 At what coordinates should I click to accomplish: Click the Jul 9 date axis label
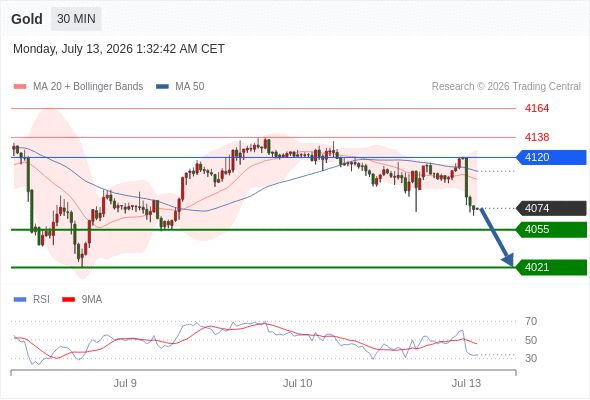[125, 383]
